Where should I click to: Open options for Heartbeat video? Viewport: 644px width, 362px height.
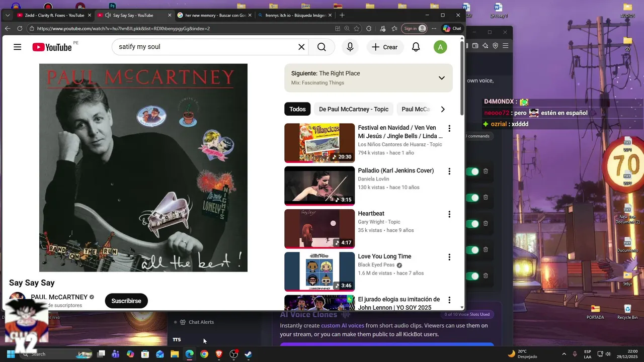(x=449, y=214)
